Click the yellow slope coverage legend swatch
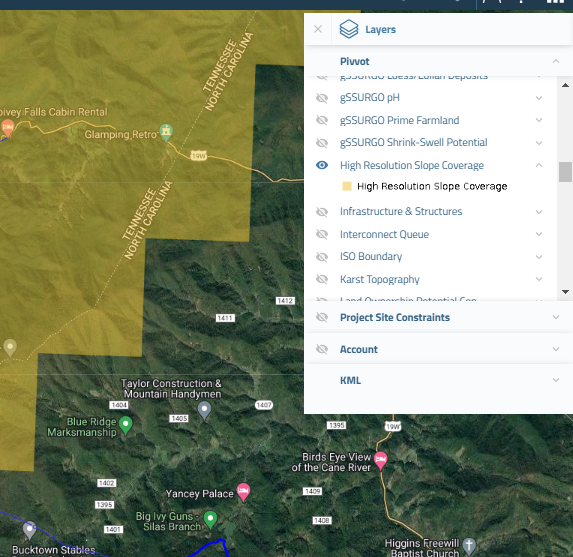573x557 pixels. [347, 186]
